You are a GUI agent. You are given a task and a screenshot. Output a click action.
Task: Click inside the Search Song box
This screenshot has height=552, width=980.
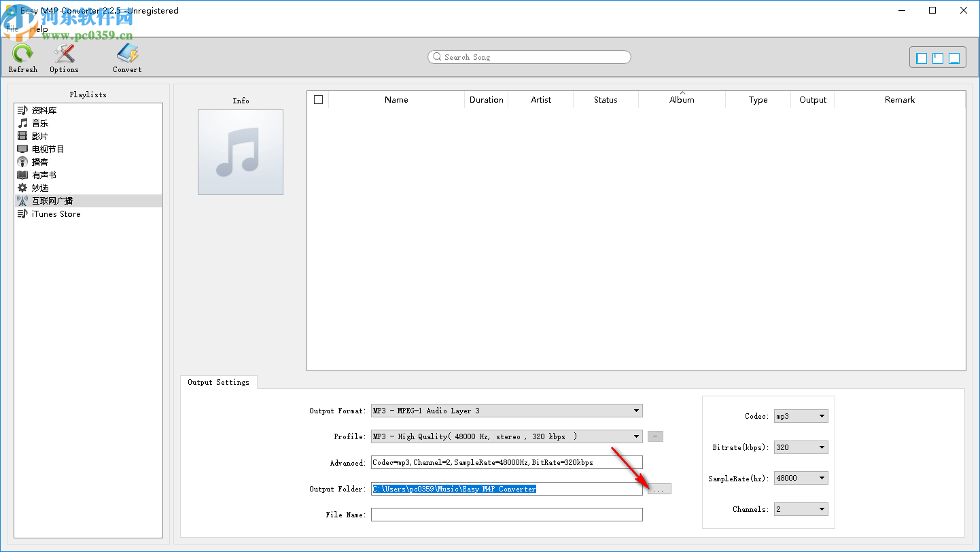coord(529,57)
